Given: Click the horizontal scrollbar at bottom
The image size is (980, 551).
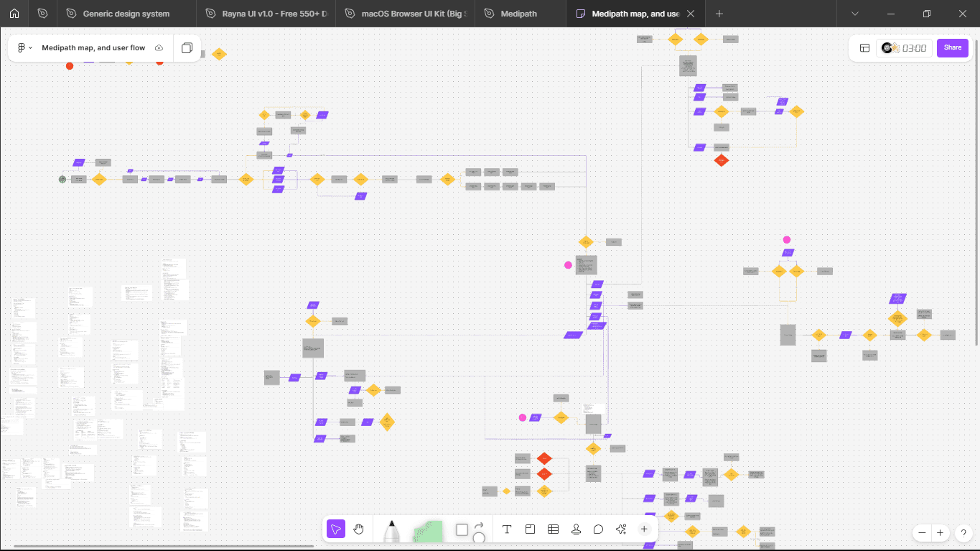Looking at the screenshot, I should coord(163,547).
